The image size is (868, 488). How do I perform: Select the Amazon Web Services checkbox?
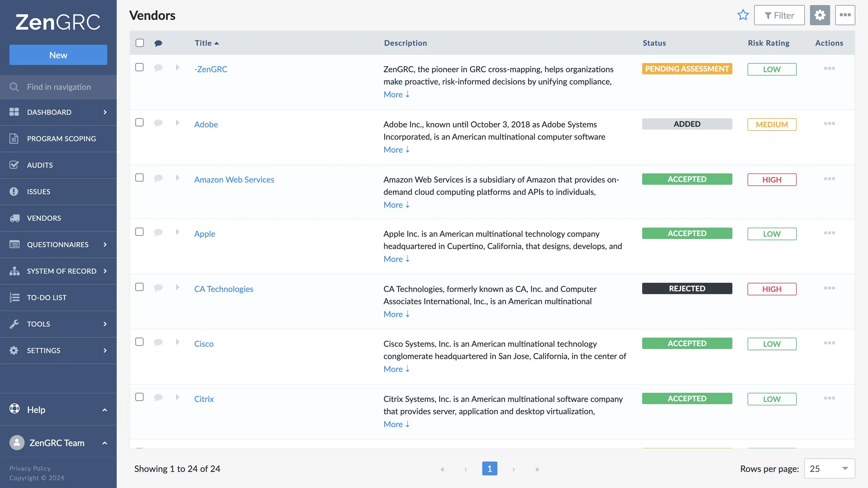click(x=139, y=178)
